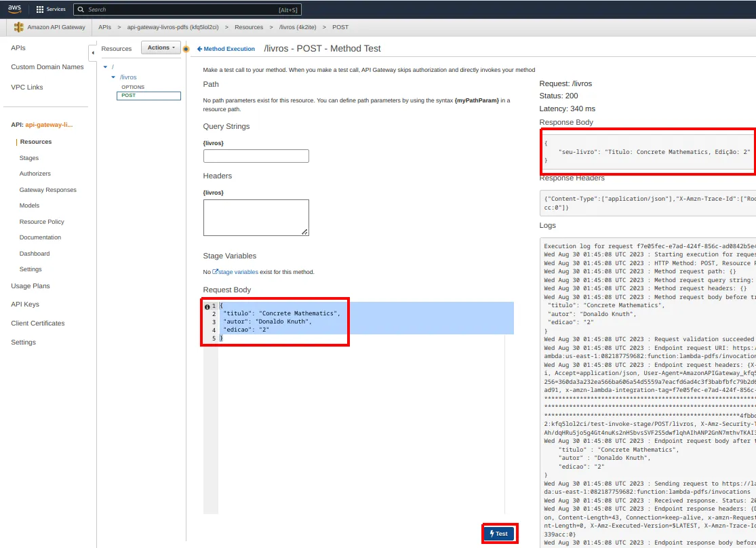Focus the AWS search box
This screenshot has width=756, height=548.
pos(188,9)
